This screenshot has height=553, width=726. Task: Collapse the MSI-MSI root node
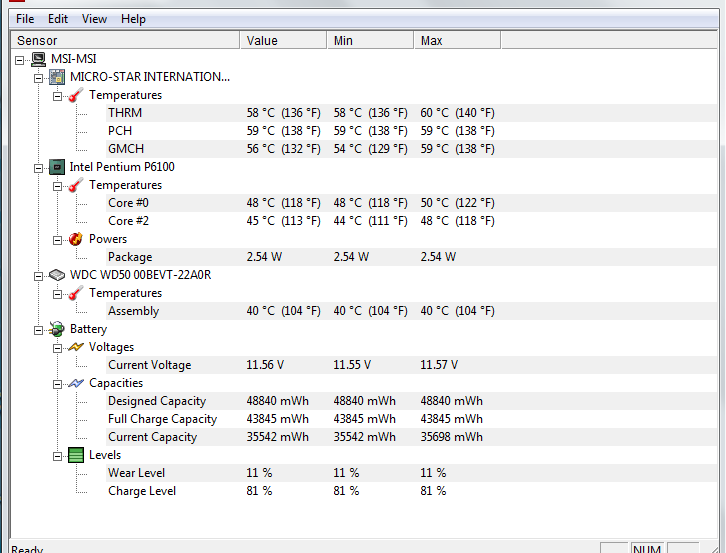(x=19, y=60)
